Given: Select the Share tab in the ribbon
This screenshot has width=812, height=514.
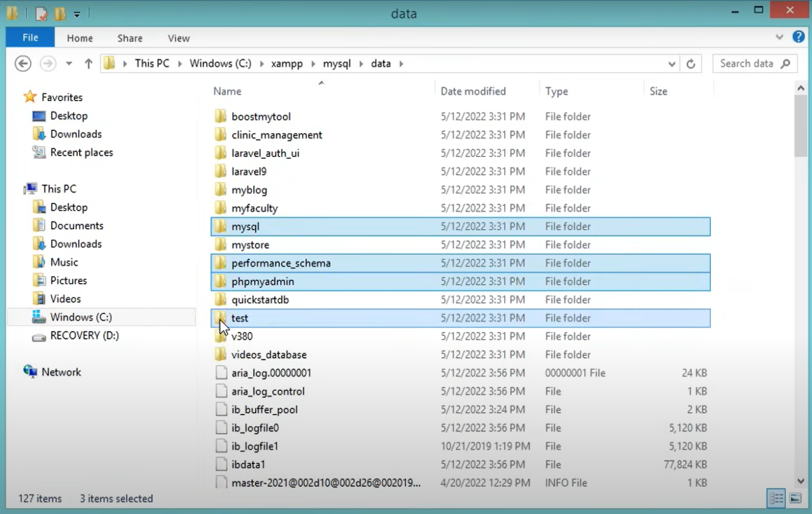Looking at the screenshot, I should point(130,37).
